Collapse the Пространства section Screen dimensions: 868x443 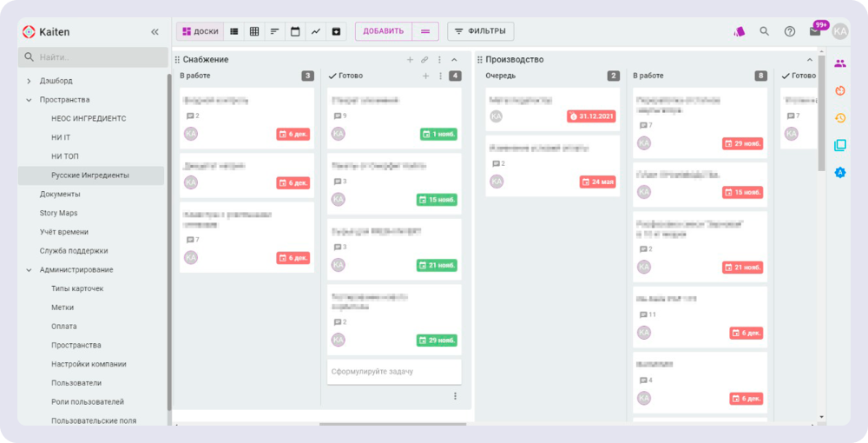[x=29, y=100]
